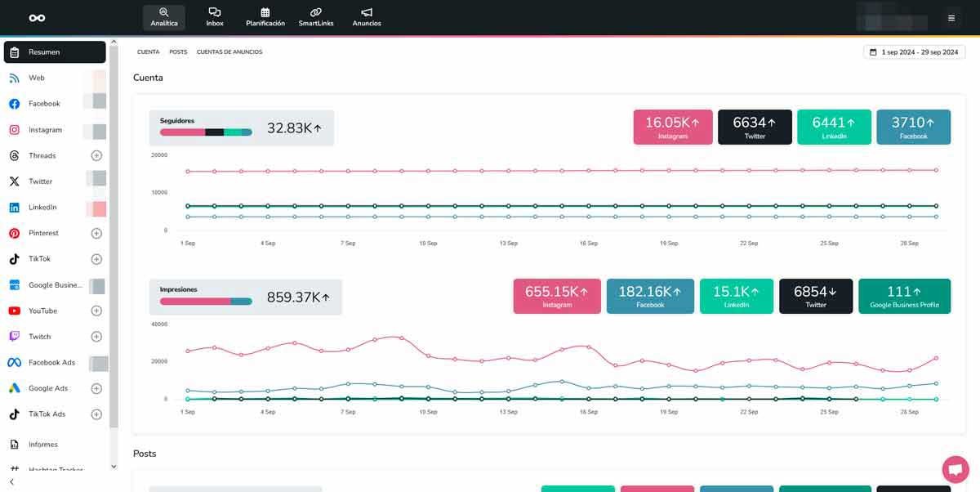Open the hamburger menu at top right
The height and width of the screenshot is (492, 980).
click(x=951, y=18)
